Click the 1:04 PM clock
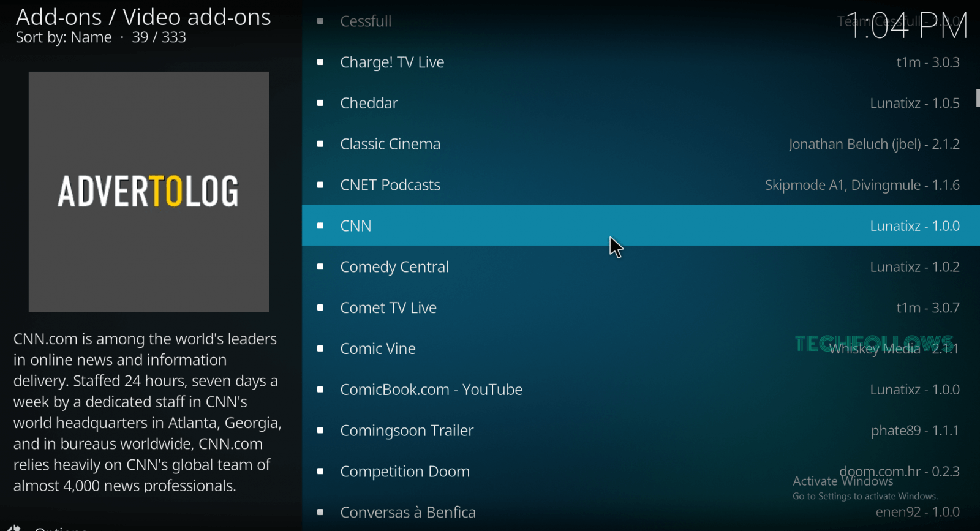The image size is (980, 531). pyautogui.click(x=907, y=26)
